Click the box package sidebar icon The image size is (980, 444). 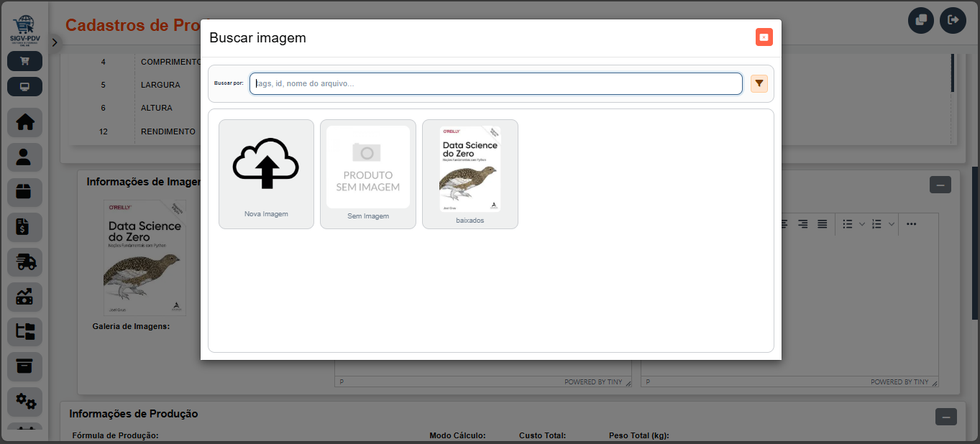point(25,192)
